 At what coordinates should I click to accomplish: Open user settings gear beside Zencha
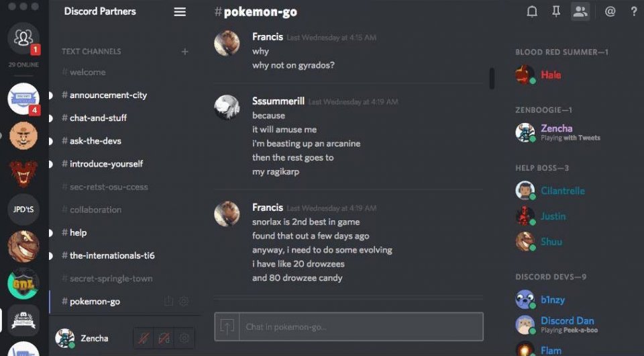(184, 339)
